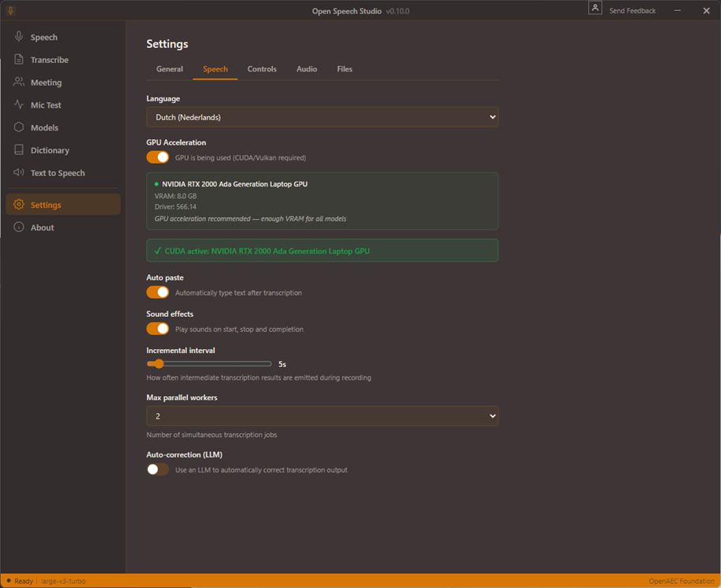The image size is (721, 588).
Task: Minimize the Open Speech Studio window
Action: (x=677, y=10)
